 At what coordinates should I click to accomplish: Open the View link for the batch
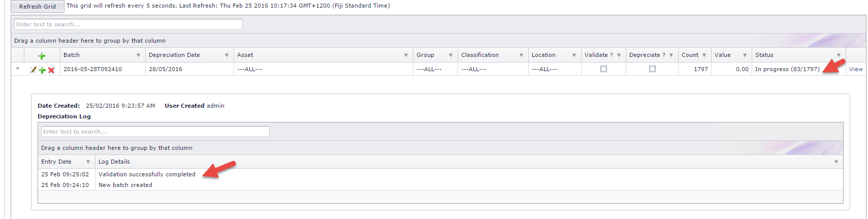click(x=856, y=69)
